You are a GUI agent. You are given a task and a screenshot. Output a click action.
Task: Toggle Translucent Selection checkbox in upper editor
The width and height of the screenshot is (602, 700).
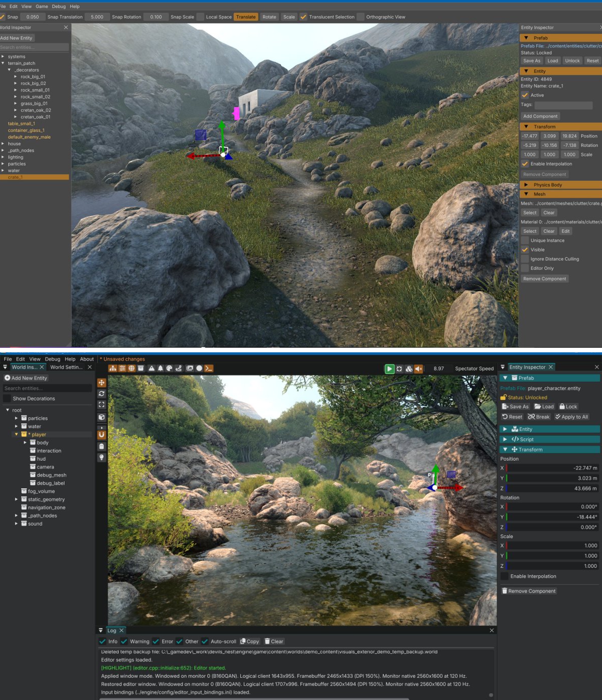click(x=303, y=17)
